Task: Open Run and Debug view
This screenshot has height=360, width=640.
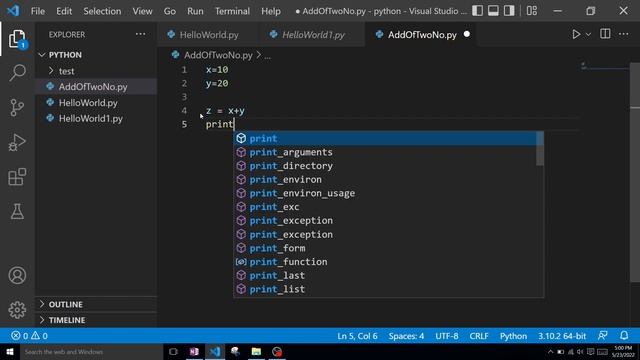Action: [x=17, y=142]
